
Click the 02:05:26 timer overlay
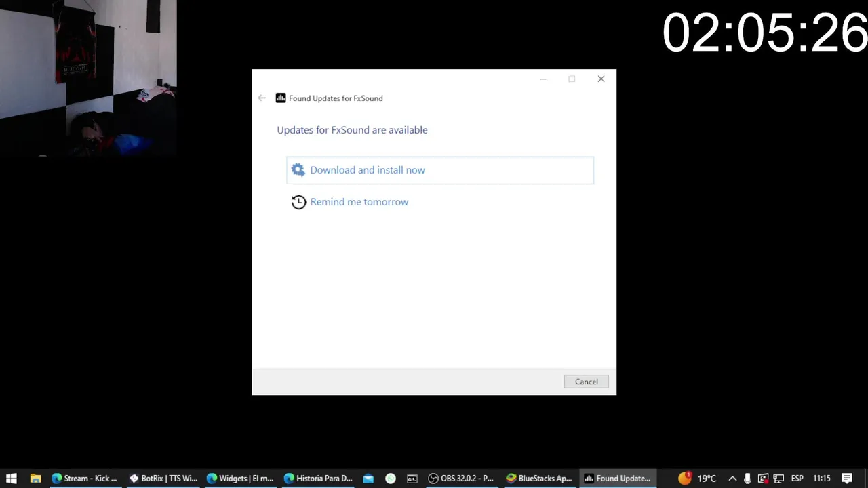coord(764,33)
